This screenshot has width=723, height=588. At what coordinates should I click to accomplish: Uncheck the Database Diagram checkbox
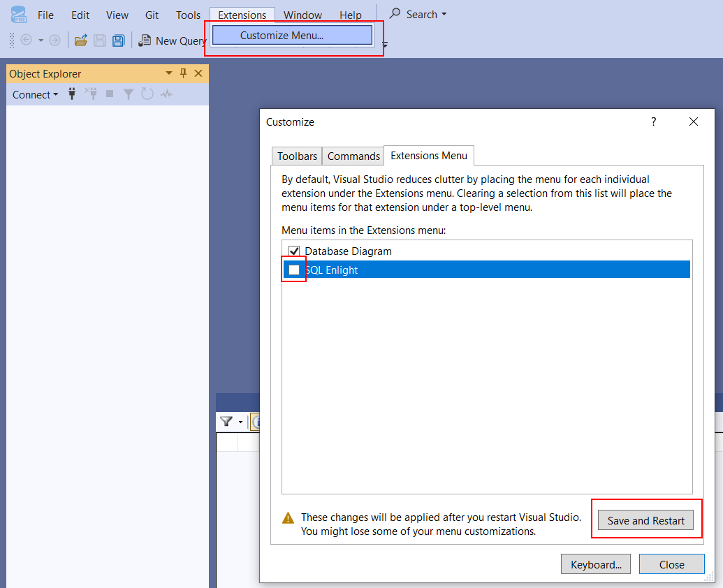pyautogui.click(x=294, y=251)
